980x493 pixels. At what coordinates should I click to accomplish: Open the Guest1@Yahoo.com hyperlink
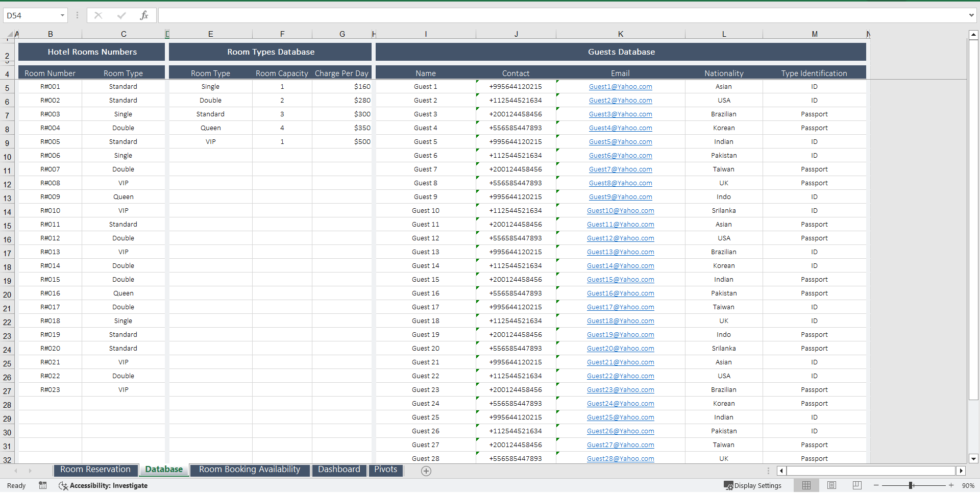click(620, 86)
